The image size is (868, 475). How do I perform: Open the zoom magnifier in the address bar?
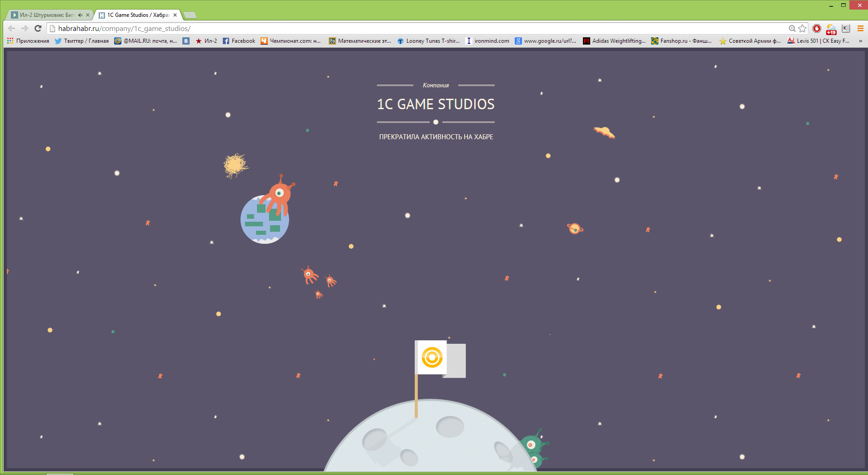[x=792, y=29]
